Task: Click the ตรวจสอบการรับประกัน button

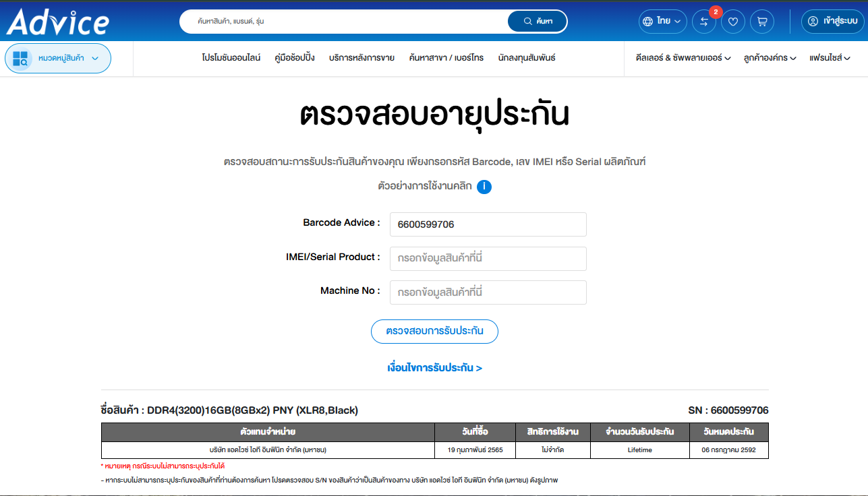Action: click(434, 332)
